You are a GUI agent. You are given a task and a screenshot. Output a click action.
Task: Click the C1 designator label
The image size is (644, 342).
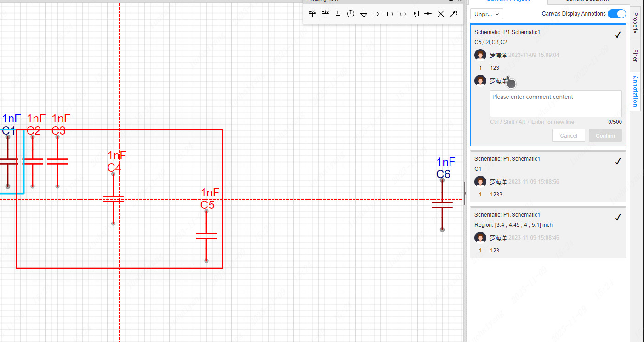[9, 130]
